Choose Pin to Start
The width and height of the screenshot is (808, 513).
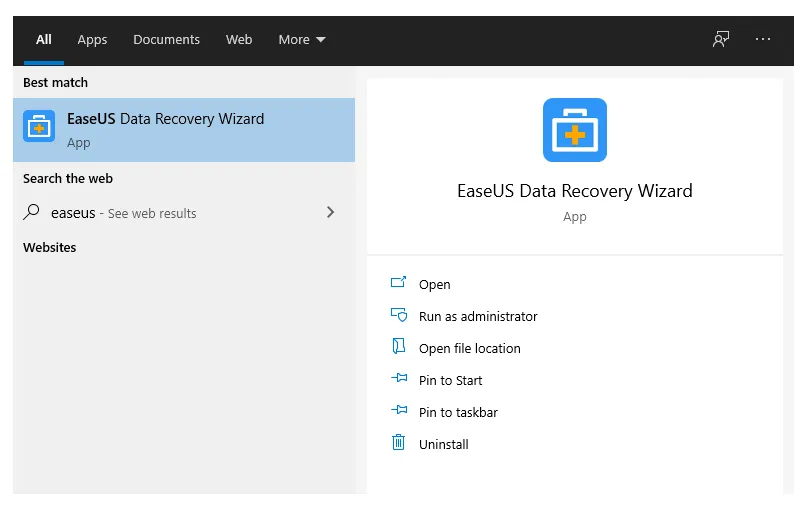450,380
